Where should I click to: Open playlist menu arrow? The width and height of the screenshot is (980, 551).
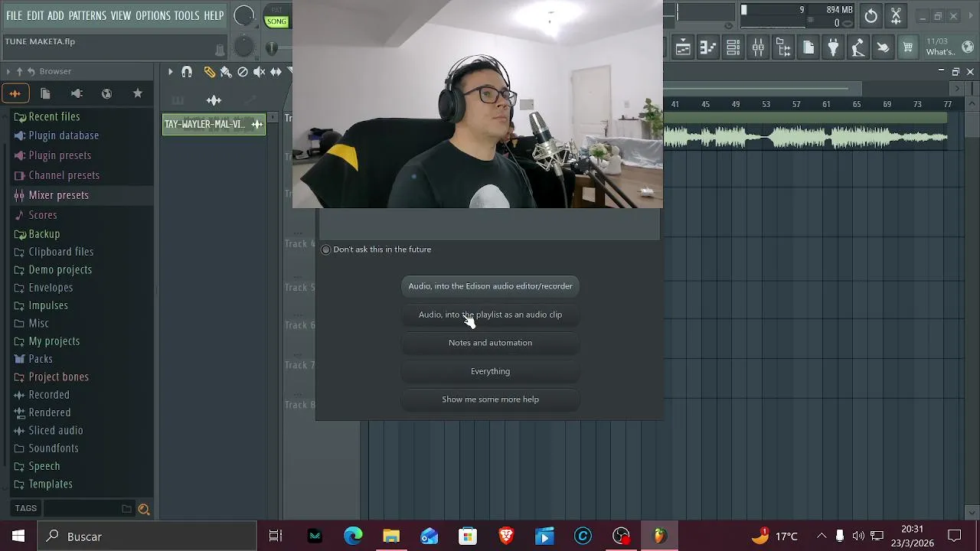coord(171,72)
